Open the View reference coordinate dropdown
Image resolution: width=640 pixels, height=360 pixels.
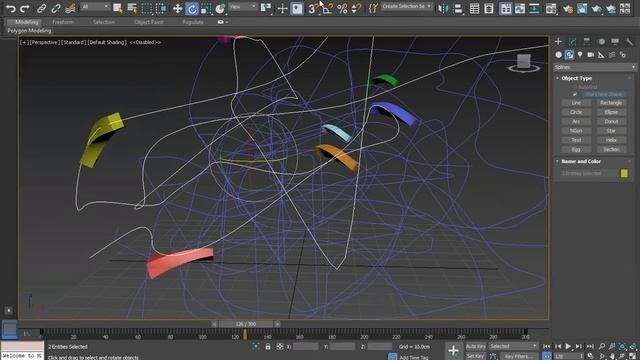[x=242, y=7]
